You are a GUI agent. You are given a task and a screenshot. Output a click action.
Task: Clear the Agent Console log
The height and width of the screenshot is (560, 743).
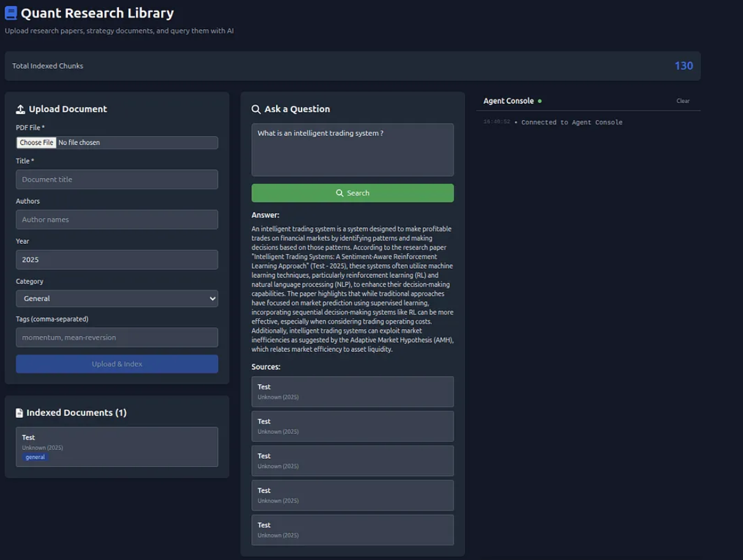coord(683,101)
